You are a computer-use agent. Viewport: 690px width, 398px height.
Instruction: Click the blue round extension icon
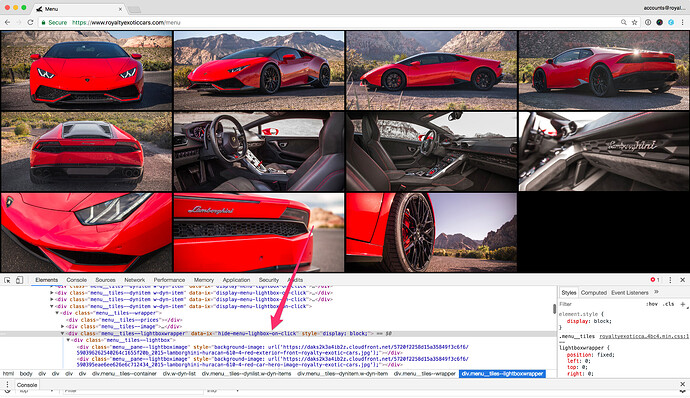[x=671, y=22]
